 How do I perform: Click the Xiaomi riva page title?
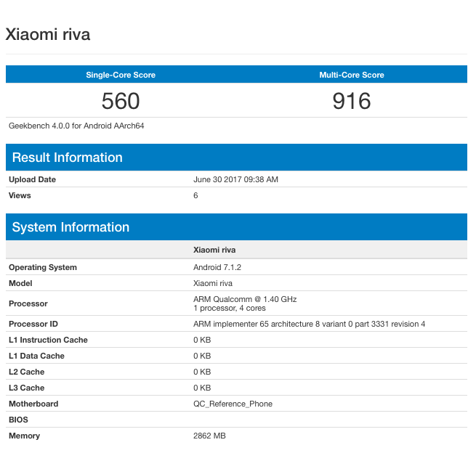(x=48, y=34)
